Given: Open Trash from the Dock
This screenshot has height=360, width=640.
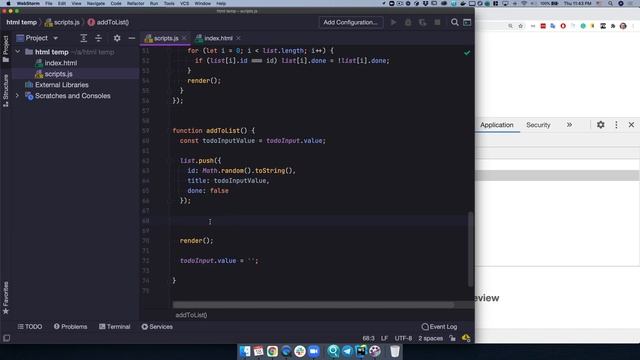Looking at the screenshot, I should tap(395, 351).
